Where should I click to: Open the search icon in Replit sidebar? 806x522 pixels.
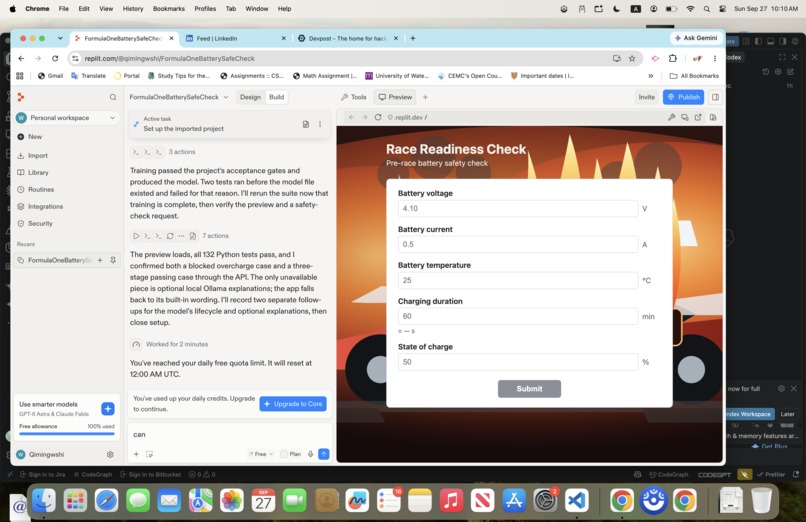click(x=113, y=97)
